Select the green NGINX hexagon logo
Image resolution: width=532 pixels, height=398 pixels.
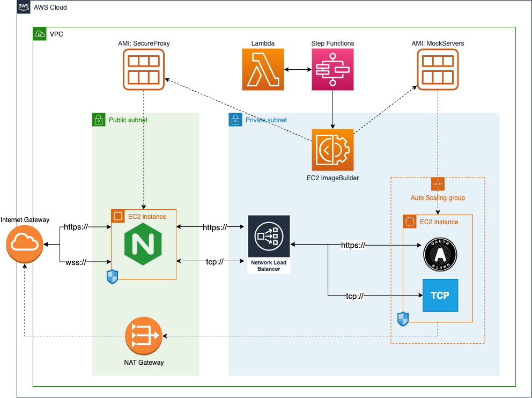point(143,244)
